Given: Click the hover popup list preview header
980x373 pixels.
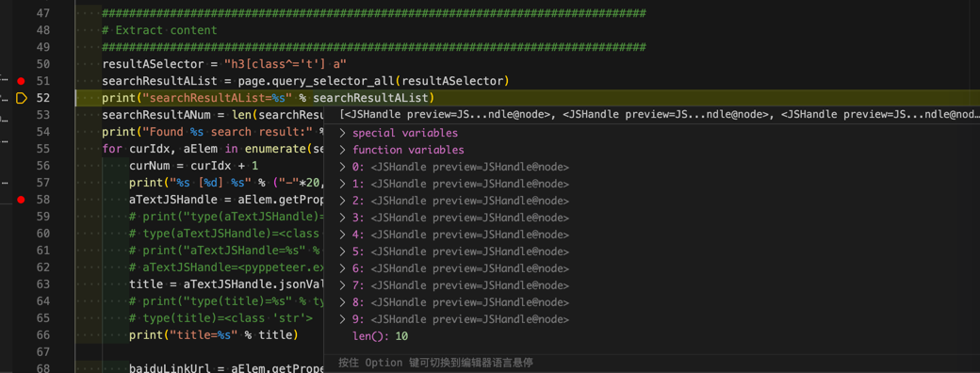Looking at the screenshot, I should (660, 115).
